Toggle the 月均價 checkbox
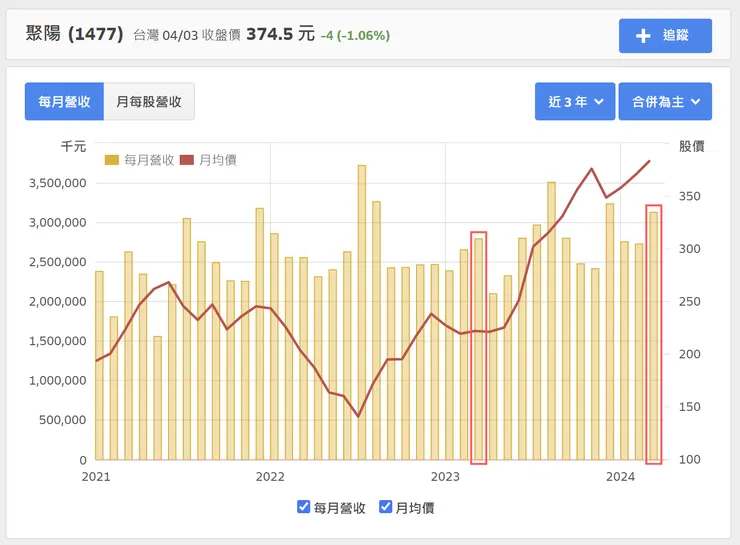Screen dimensions: 740x545 (x=386, y=507)
